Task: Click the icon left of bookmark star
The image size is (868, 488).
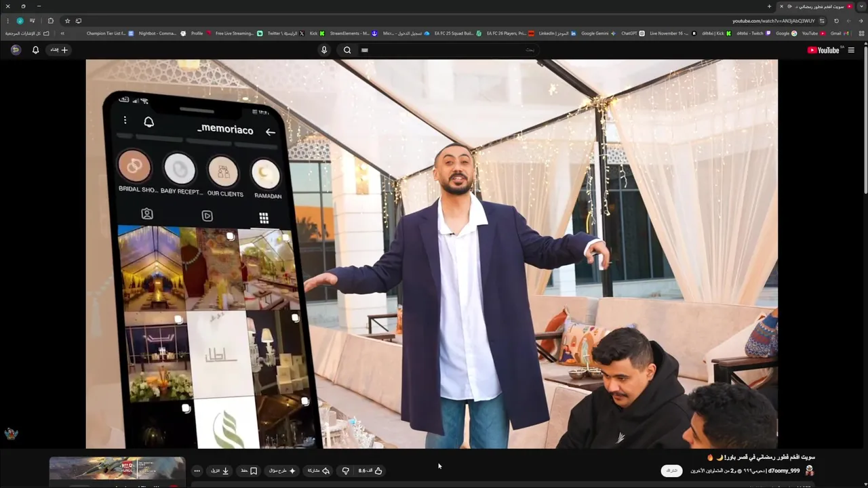Action: click(x=79, y=21)
